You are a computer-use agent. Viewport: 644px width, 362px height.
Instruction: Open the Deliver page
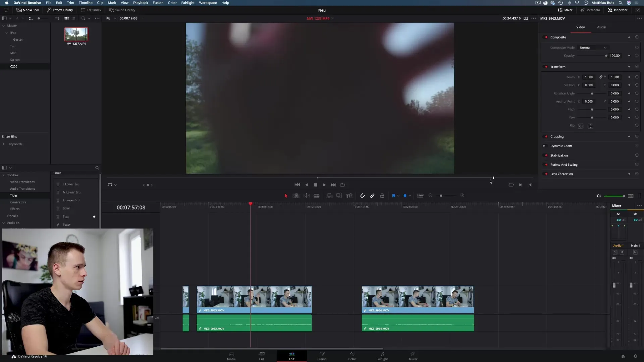pyautogui.click(x=412, y=356)
